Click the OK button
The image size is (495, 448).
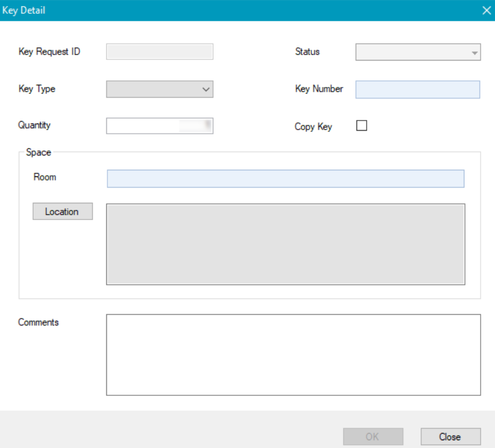click(x=373, y=437)
